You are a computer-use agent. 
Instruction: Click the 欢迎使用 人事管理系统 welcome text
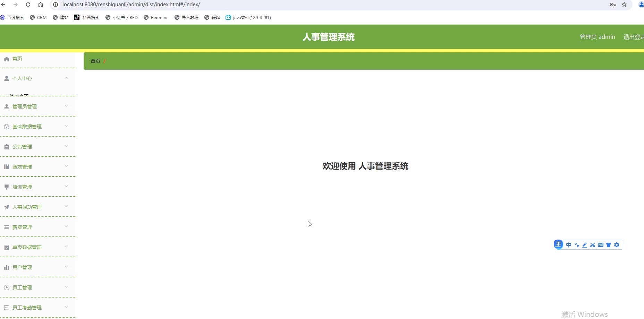pyautogui.click(x=365, y=166)
